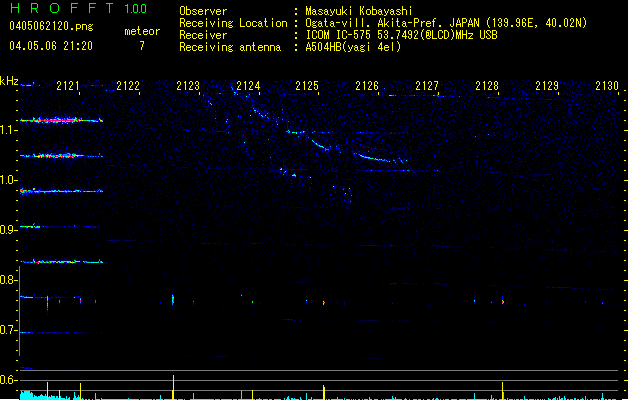Screen dimensions: 629x400
Task: Click the 2129 time axis marker
Action: (547, 86)
